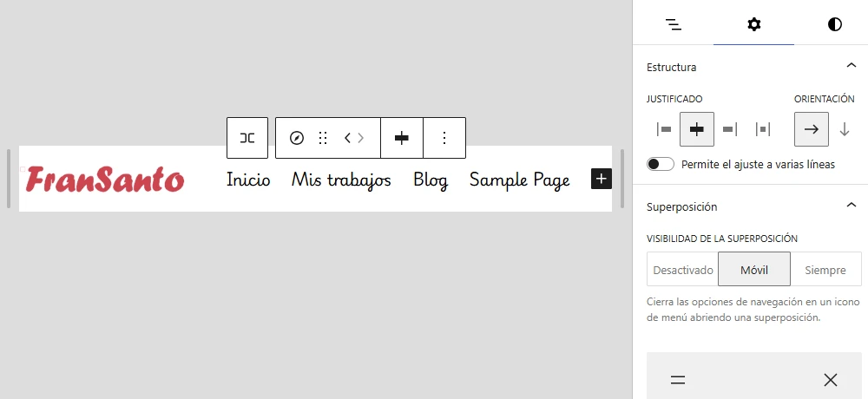Set vertical orientation arrow
The width and height of the screenshot is (868, 399).
point(845,129)
